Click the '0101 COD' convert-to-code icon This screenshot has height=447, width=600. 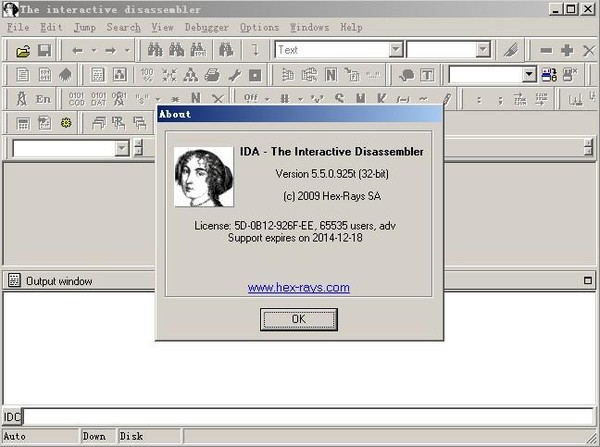76,99
